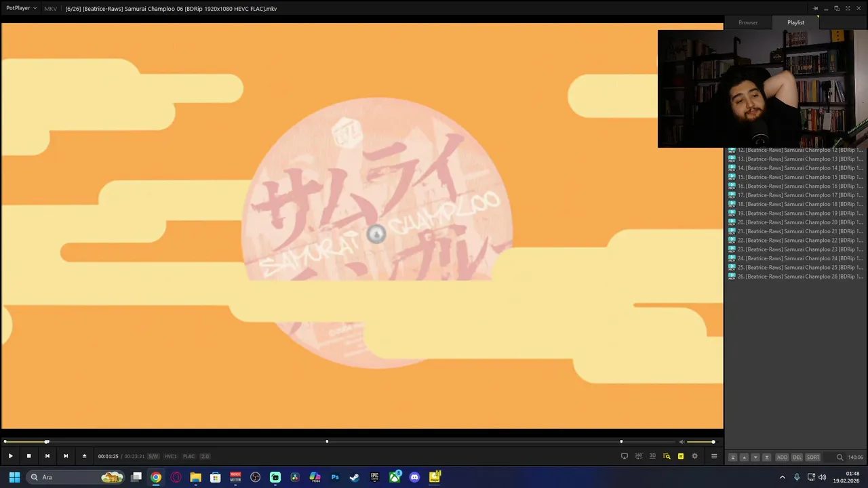868x488 pixels.
Task: Click the playlist search input field
Action: [x=829, y=457]
